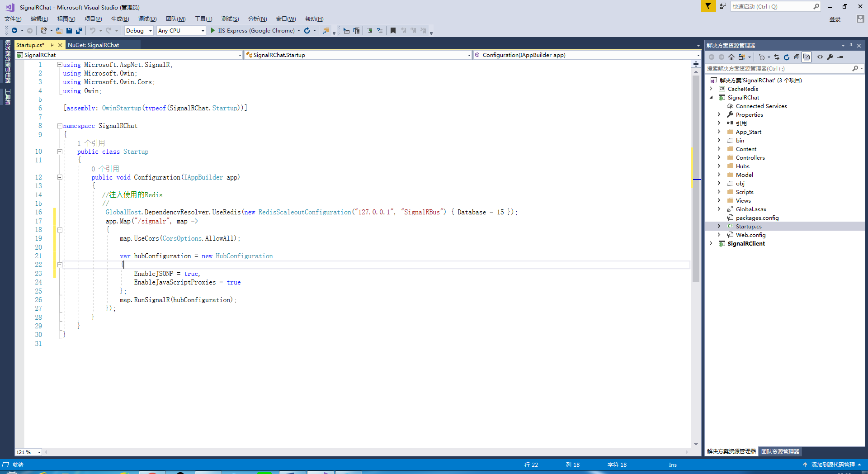Screen dimensions: 868x474
Task: Click the Preview Selected Items icon
Action: pos(840,57)
